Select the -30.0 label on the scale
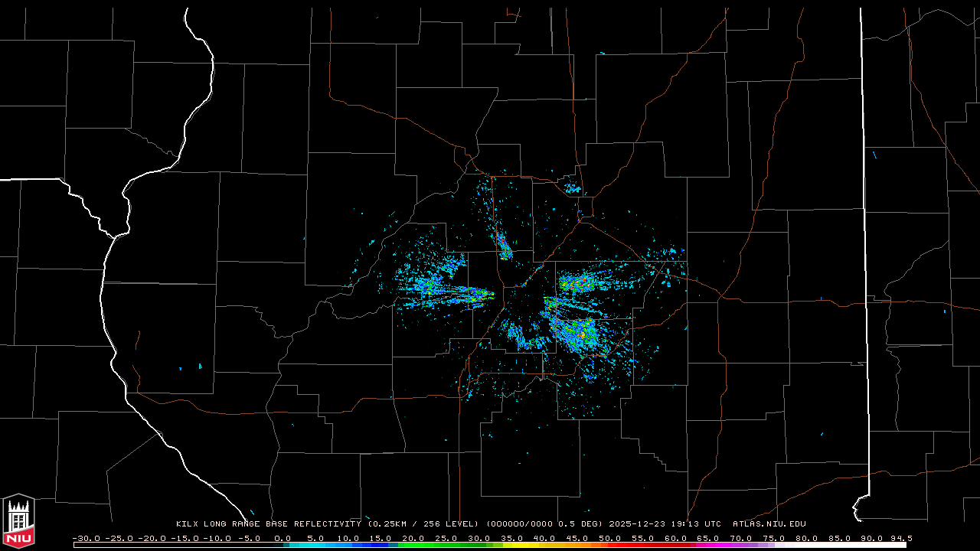This screenshot has width=980, height=551. pos(86,538)
